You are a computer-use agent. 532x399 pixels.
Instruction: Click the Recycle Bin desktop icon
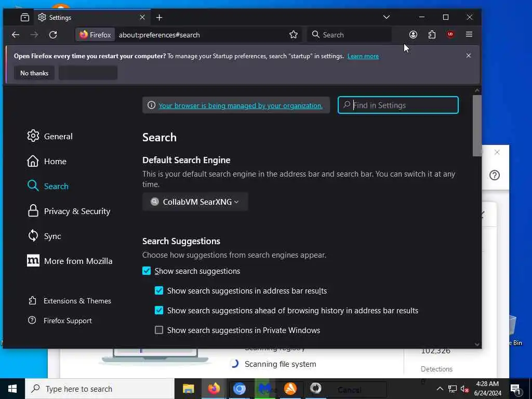pyautogui.click(x=514, y=330)
